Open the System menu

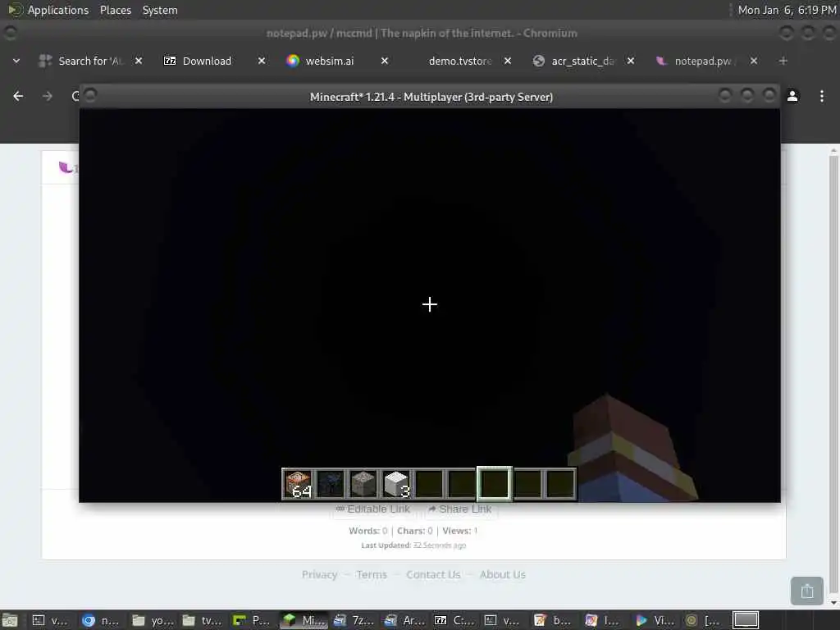(x=160, y=10)
